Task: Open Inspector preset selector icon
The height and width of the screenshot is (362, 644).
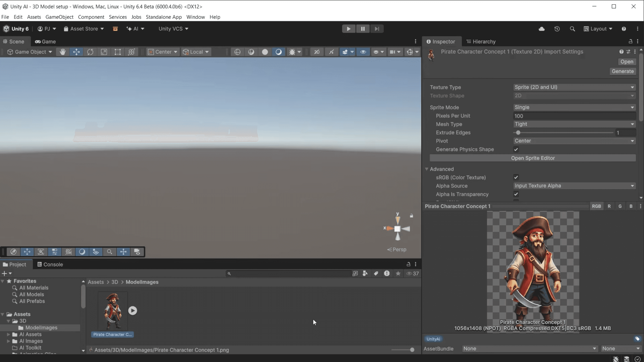Action: [x=628, y=52]
